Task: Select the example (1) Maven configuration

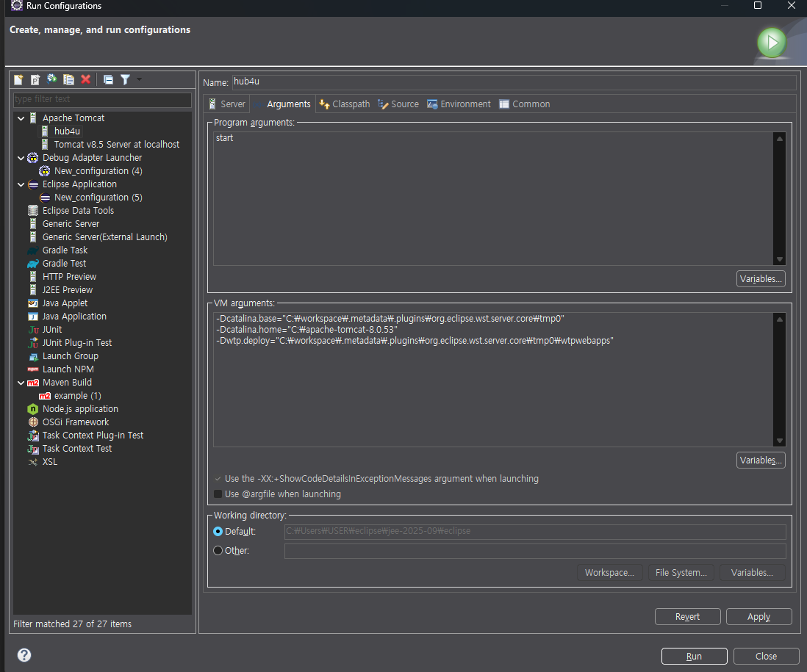Action: pos(78,395)
